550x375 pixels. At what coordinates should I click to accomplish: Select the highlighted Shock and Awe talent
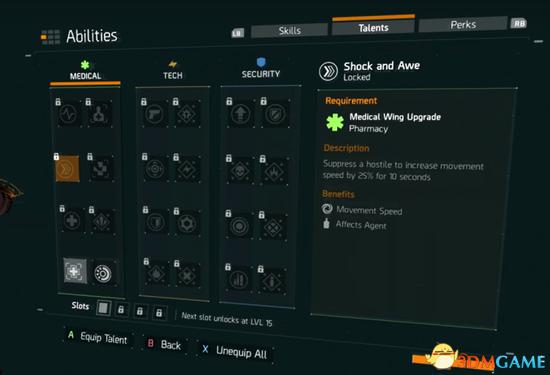coord(67,169)
